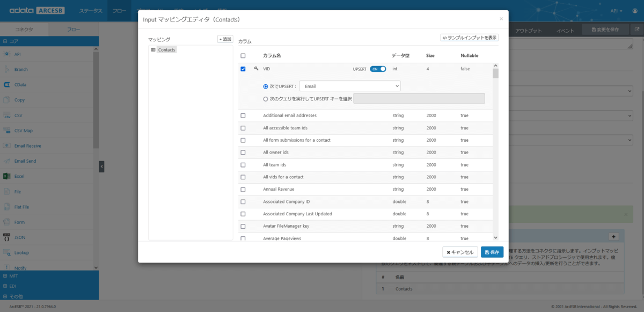Switch to the フロー tab in sidebar
The height and width of the screenshot is (312, 644).
(x=74, y=30)
